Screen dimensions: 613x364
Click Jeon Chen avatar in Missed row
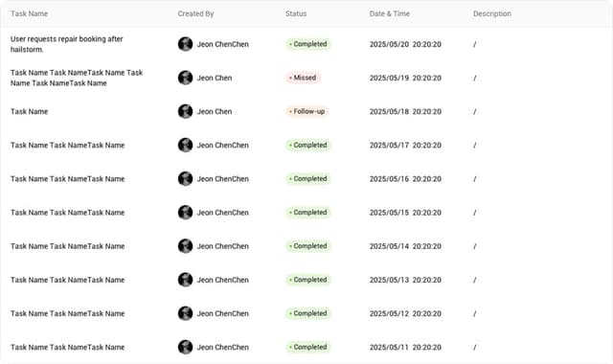tap(185, 78)
